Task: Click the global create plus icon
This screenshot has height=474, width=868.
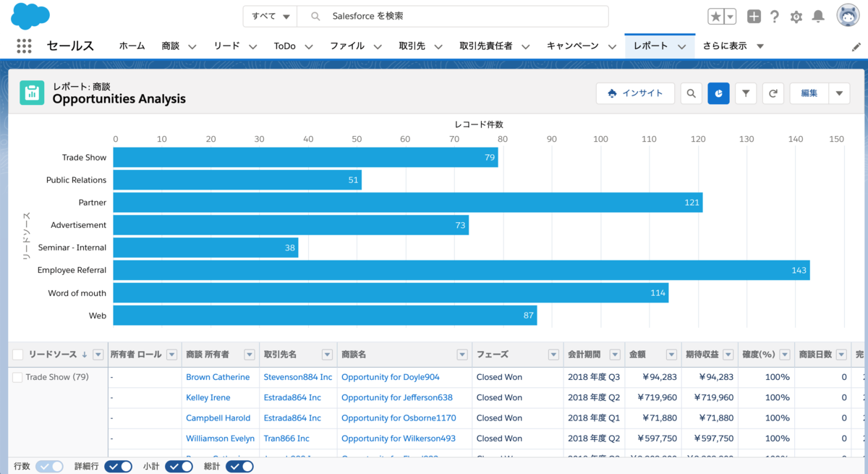Action: [x=754, y=16]
